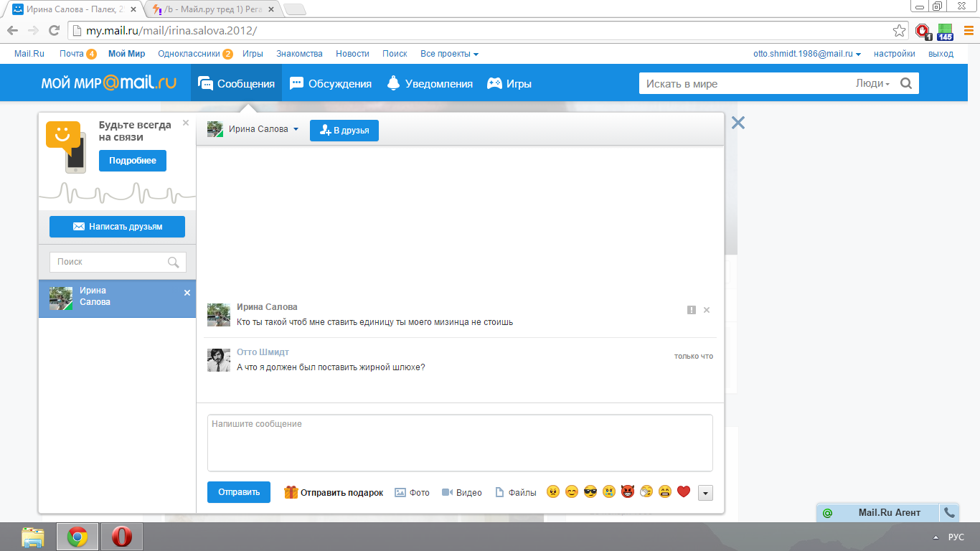Image resolution: width=980 pixels, height=551 pixels.
Task: Remove Ирина Салова from the conversation list
Action: [x=187, y=293]
